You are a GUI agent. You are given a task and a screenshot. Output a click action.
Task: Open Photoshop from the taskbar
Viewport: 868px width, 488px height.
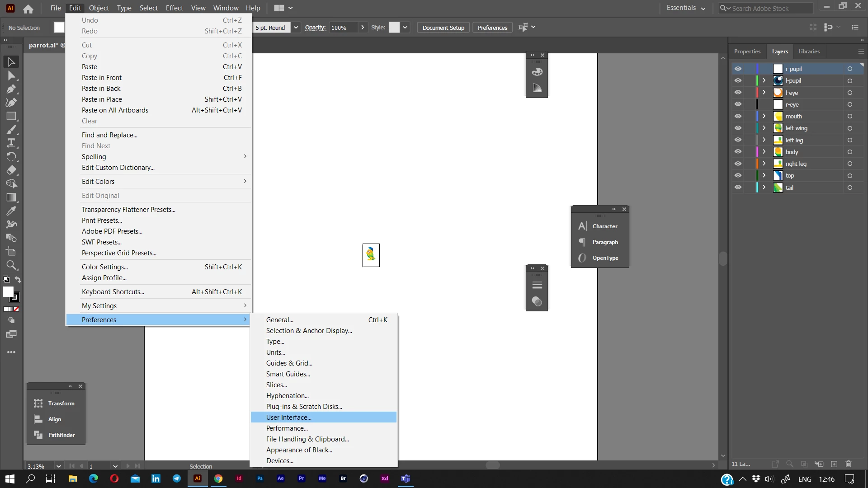[260, 479]
